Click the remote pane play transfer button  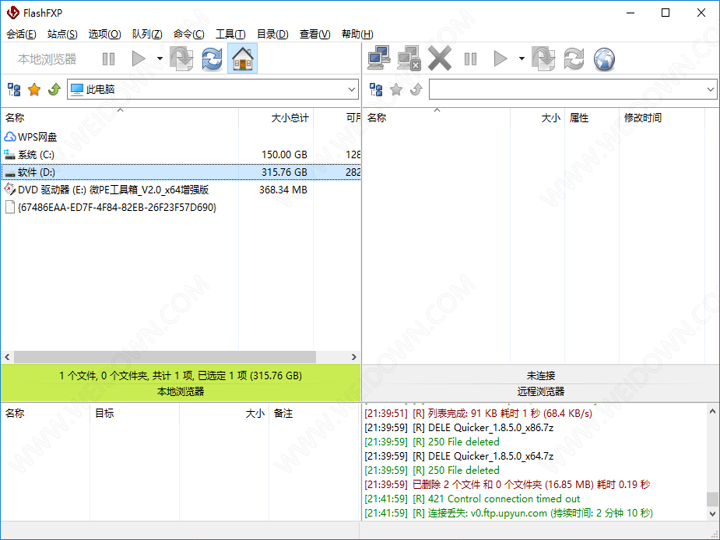click(x=500, y=59)
